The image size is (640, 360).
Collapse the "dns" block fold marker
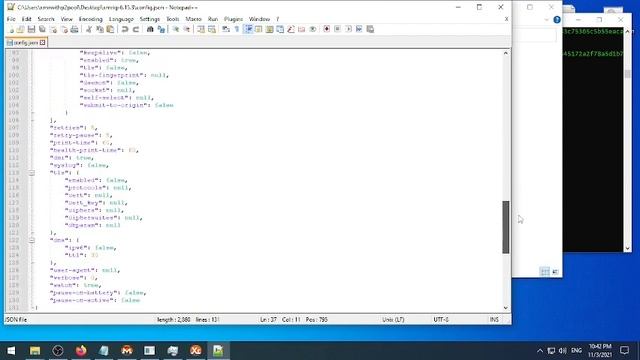(32, 240)
